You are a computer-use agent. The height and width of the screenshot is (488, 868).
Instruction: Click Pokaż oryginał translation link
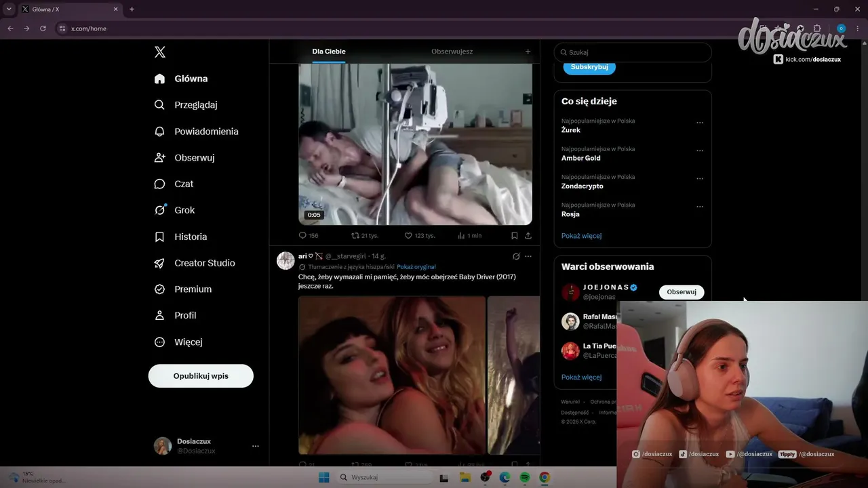416,267
